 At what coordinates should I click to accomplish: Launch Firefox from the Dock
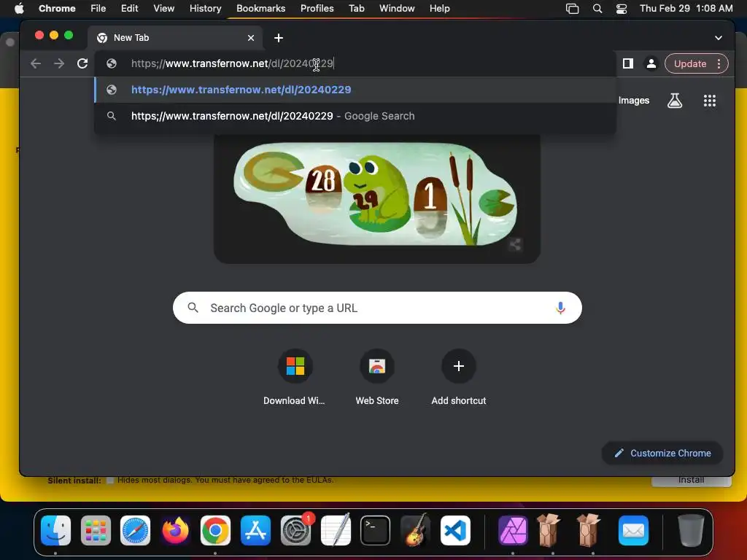[175, 530]
